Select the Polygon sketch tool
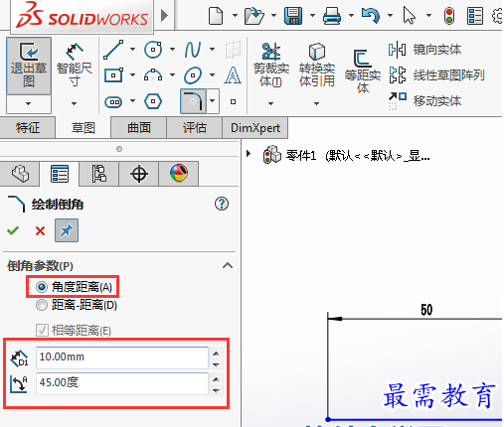The width and height of the screenshot is (504, 427). click(x=153, y=101)
